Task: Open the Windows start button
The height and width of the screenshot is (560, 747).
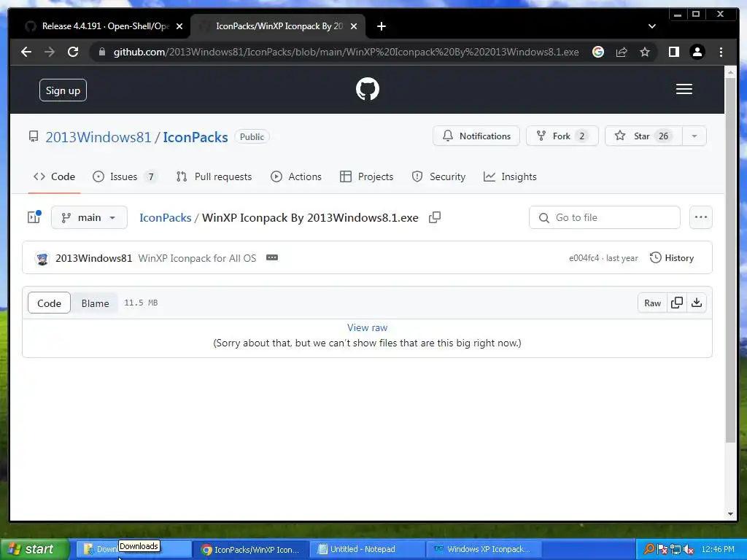Action: (35, 549)
